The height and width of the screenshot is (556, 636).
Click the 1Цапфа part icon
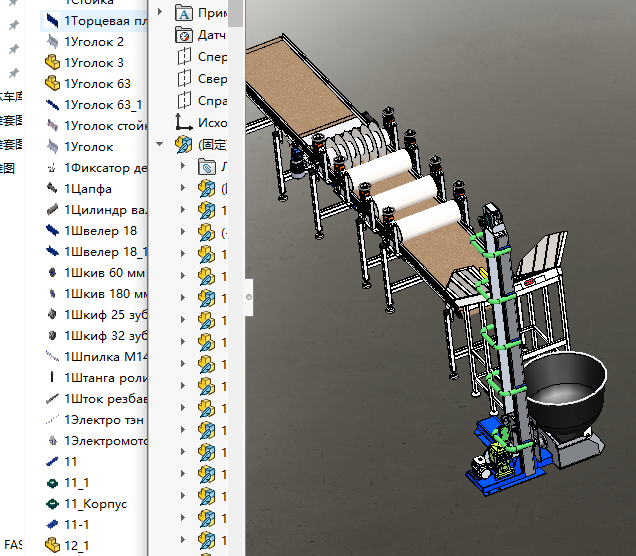52,189
